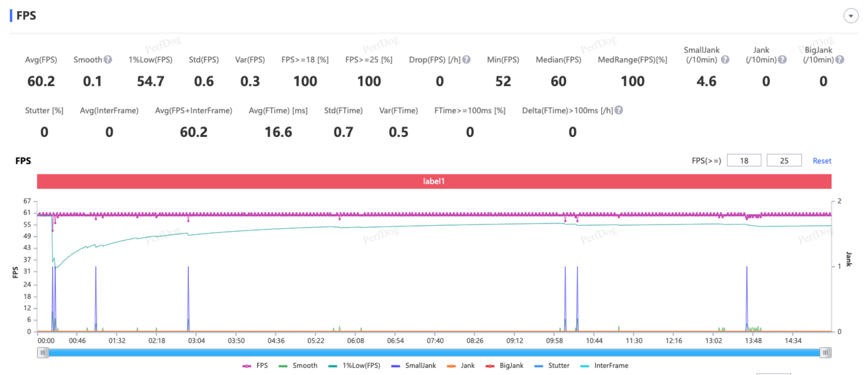The width and height of the screenshot is (868, 375).
Task: Toggle FPS series in chart legend
Action: [x=255, y=366]
